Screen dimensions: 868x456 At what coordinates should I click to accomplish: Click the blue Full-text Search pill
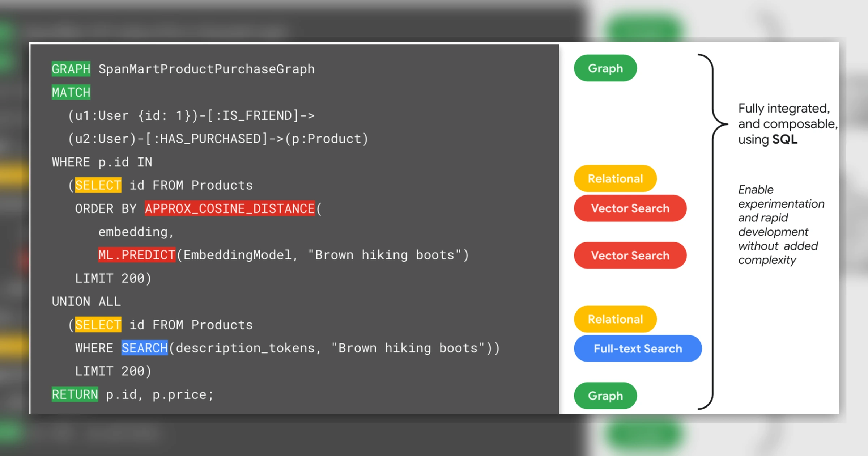click(x=638, y=348)
